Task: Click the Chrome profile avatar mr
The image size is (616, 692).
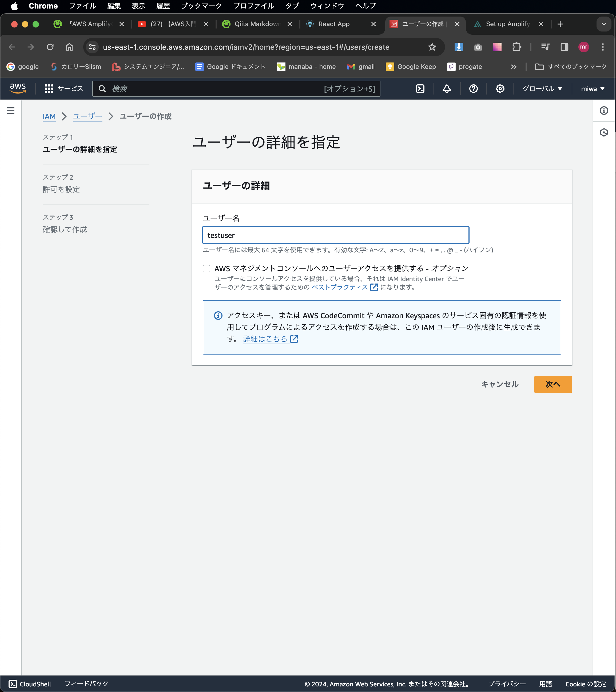Action: click(583, 47)
